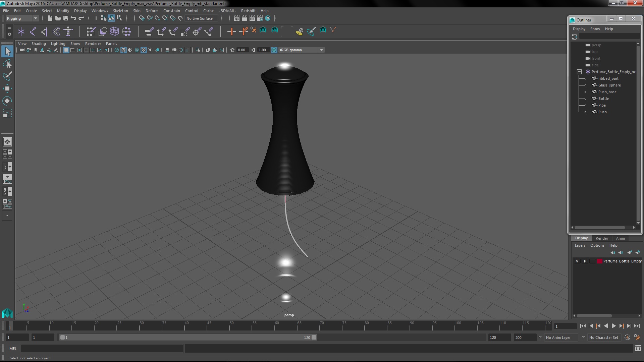The width and height of the screenshot is (644, 362).
Task: Click the Create Cluster shelf icon
Action: (x=126, y=32)
